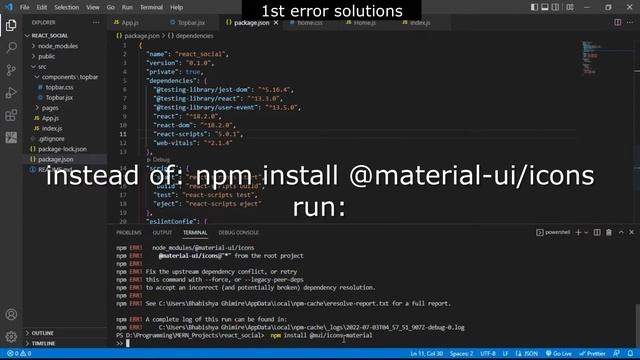640x360 pixels.
Task: Open topbar.css in explorer
Action: [x=60, y=87]
